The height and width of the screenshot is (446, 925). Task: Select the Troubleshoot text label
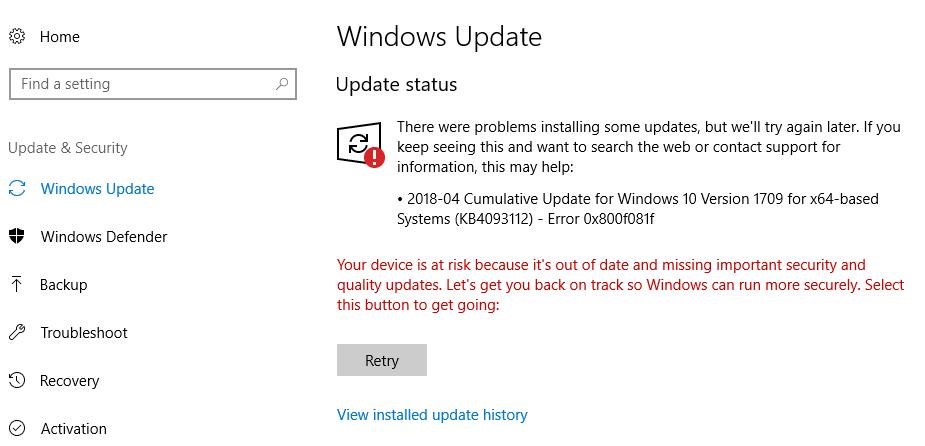tap(84, 333)
